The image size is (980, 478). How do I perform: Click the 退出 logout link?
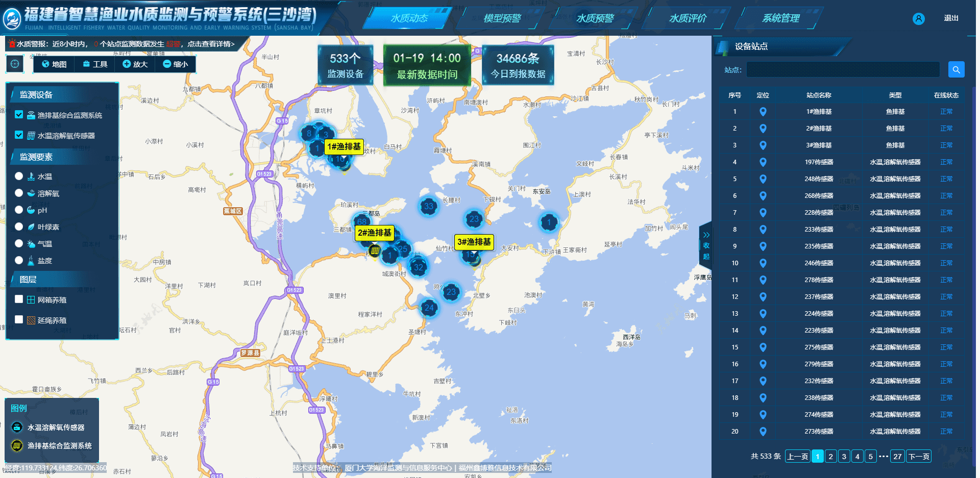click(x=950, y=18)
